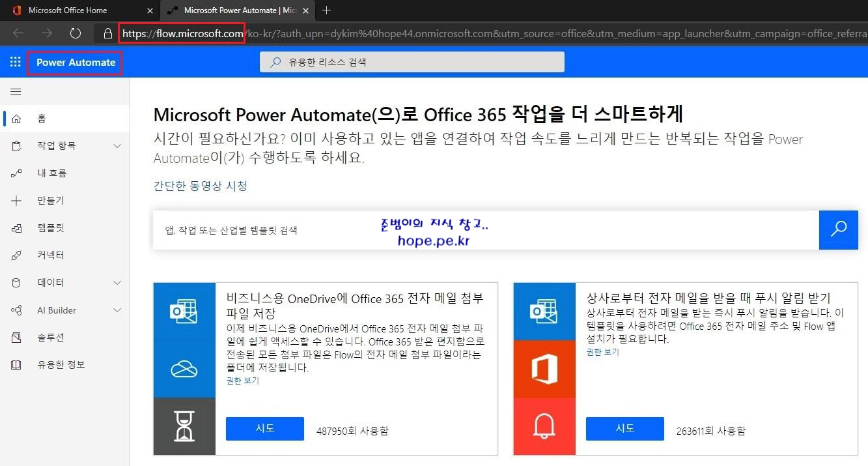Click the 솔루션 solutions icon
The width and height of the screenshot is (868, 466).
17,338
